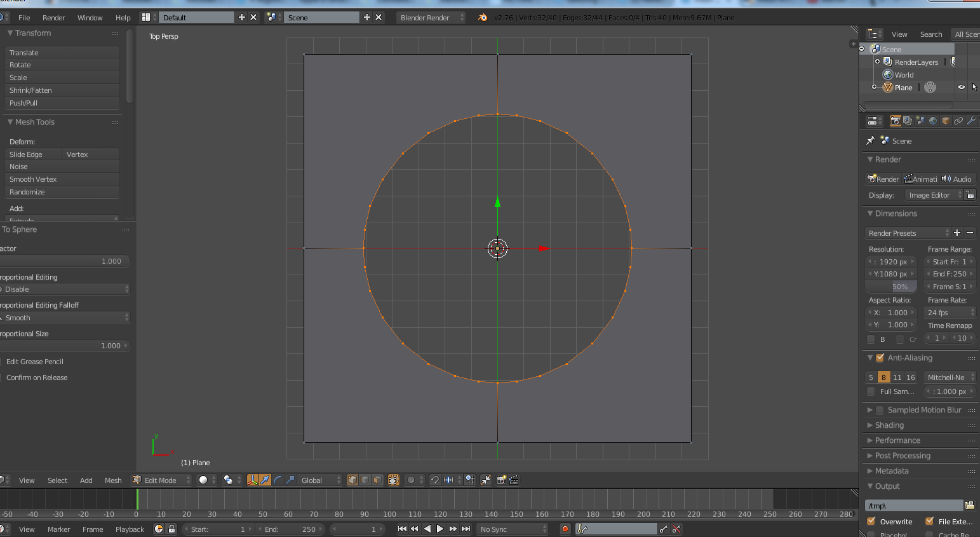The width and height of the screenshot is (980, 537).
Task: Click OpenGL render active viewport icon
Action: [x=502, y=480]
